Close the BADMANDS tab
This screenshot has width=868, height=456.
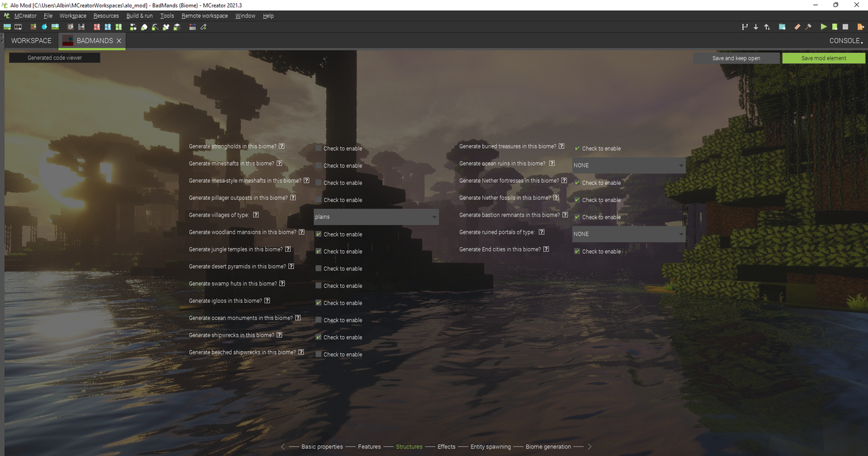tap(119, 41)
